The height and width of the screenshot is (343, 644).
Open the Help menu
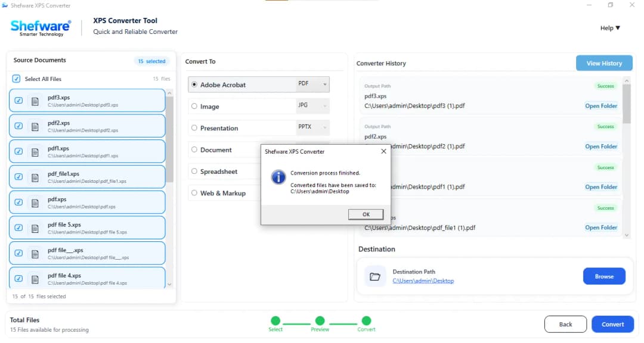click(x=610, y=28)
